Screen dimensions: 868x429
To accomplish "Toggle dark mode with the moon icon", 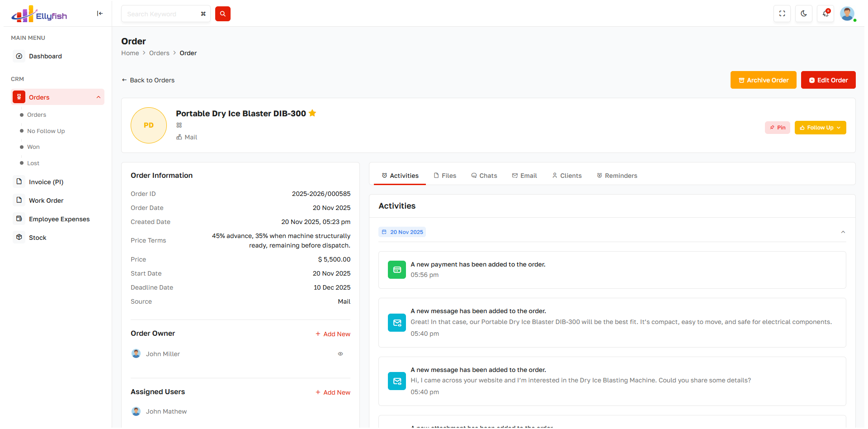I will pos(804,14).
